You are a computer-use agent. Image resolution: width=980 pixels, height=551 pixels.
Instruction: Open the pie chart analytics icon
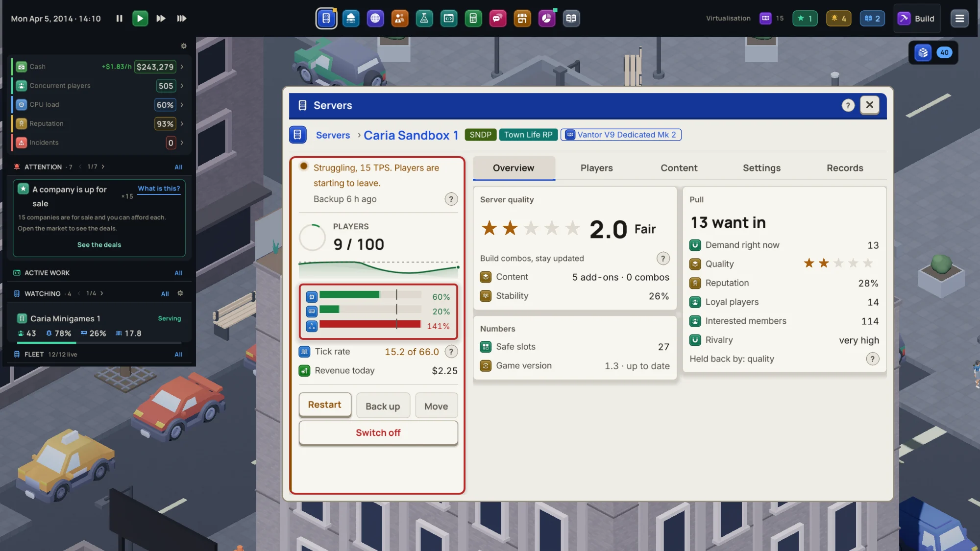point(547,19)
